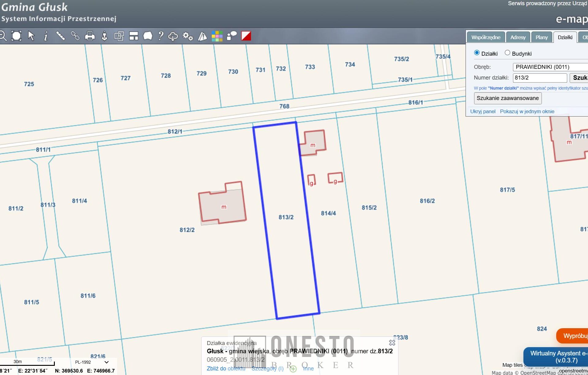
Task: Click the red and white diagonal icon
Action: 246,36
